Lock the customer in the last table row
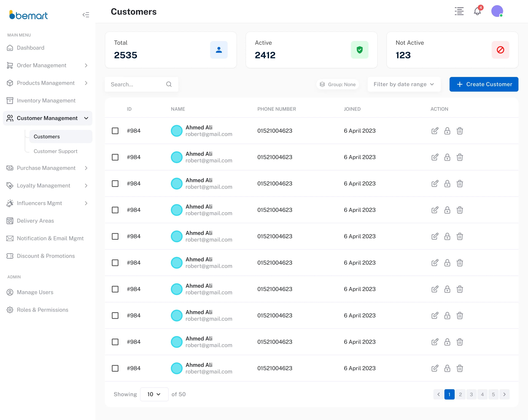Screen dimensions: 528x420 (447, 368)
